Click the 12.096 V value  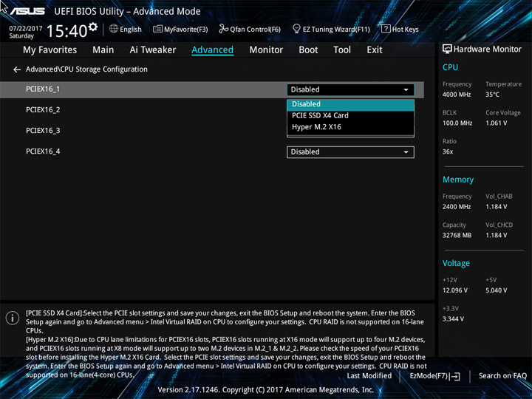tap(455, 290)
